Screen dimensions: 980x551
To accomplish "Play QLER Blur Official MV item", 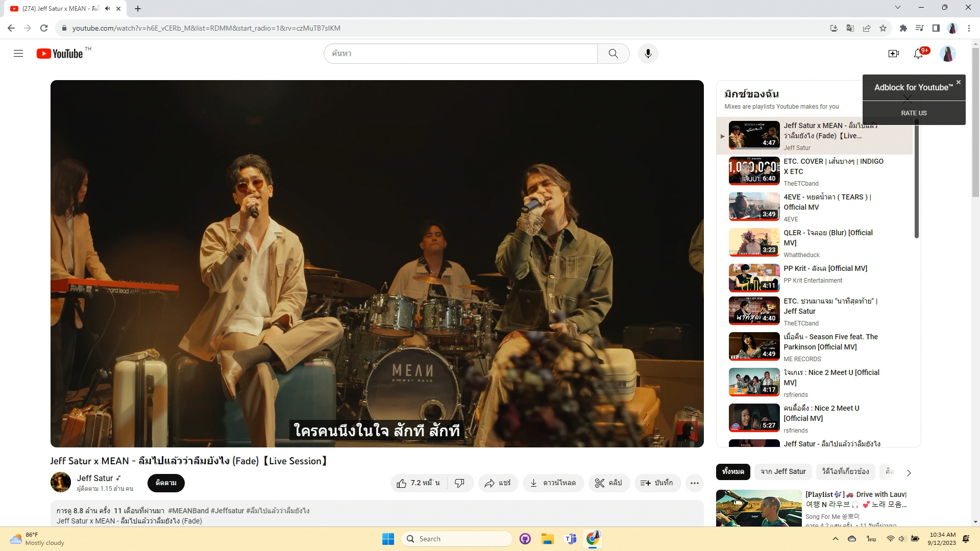I will coord(814,243).
